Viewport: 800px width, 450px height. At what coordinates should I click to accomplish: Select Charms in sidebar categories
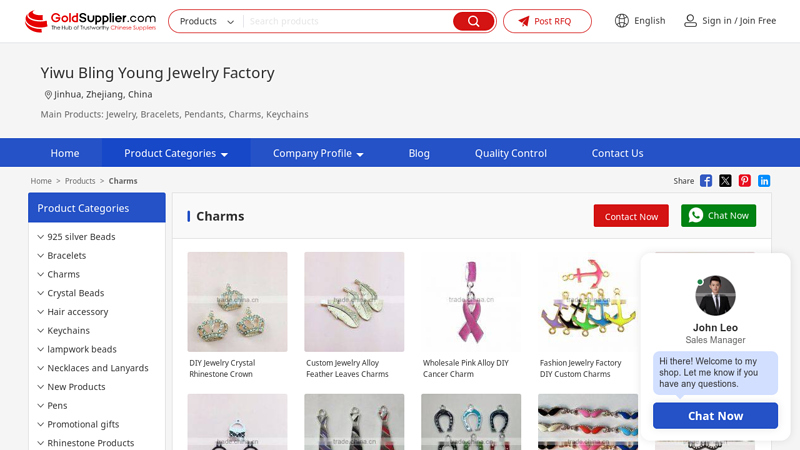tap(63, 274)
